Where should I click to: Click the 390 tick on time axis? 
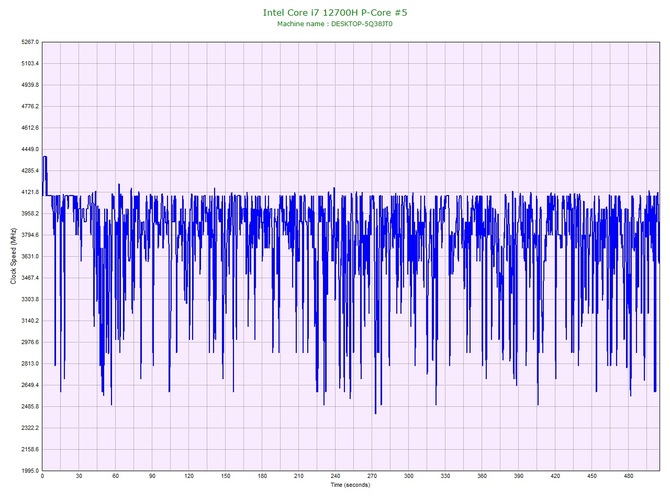point(519,476)
